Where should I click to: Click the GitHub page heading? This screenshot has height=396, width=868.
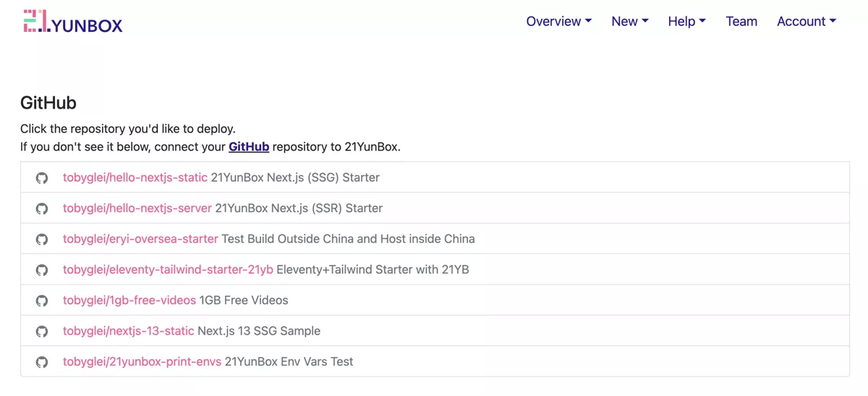(x=48, y=103)
